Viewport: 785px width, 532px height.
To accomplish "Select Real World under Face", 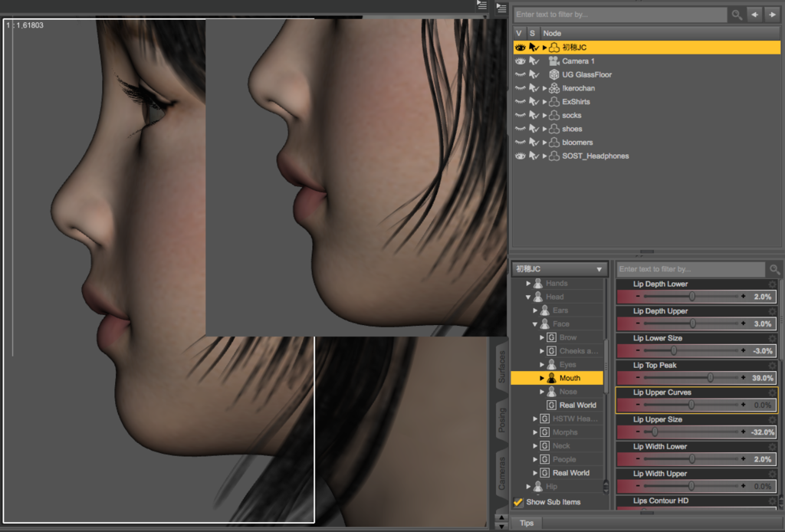I will coord(578,405).
